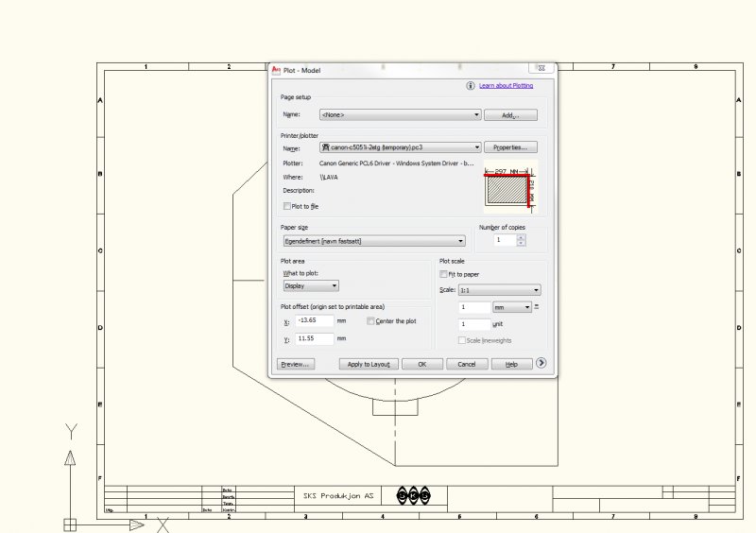This screenshot has height=533, width=756.
Task: Click the SKS Produksjon AS title block text
Action: click(338, 495)
